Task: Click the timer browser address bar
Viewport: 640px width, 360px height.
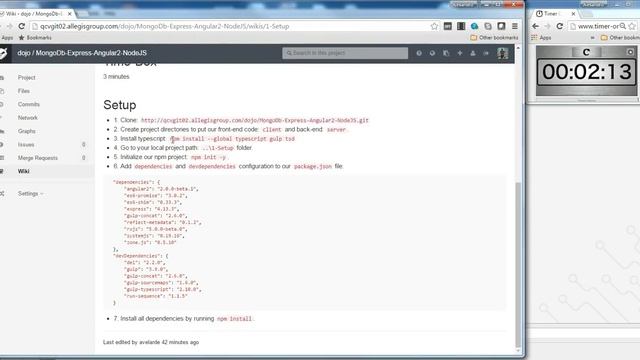Action: pos(602,26)
